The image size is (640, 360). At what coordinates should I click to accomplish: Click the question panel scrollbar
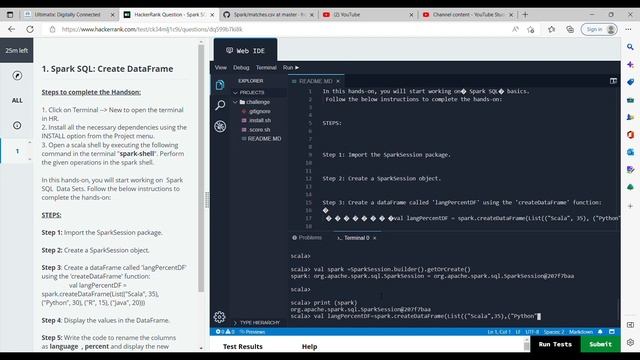point(201,168)
